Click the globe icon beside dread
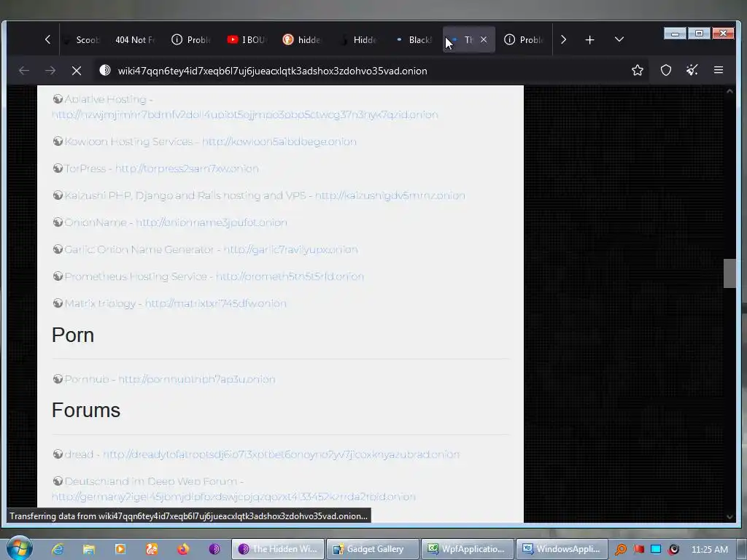 click(58, 454)
